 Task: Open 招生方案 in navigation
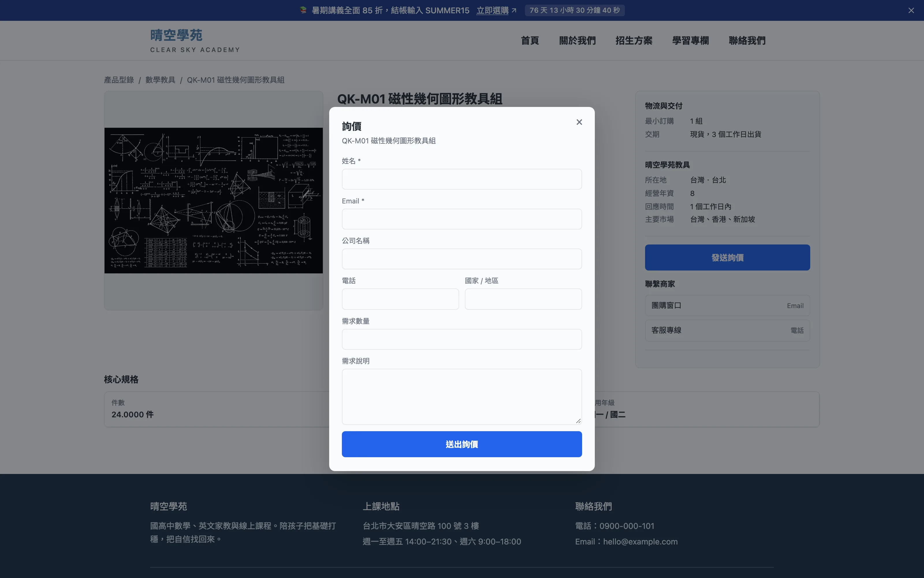[634, 40]
